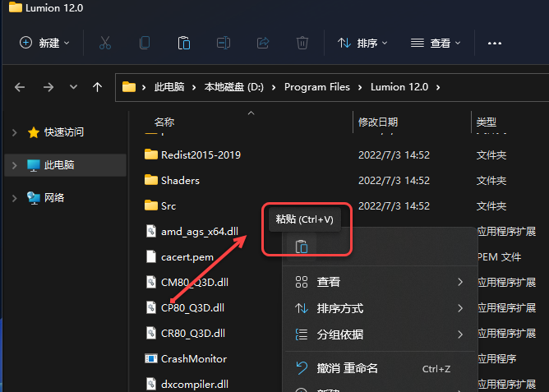The image size is (549, 392).
Task: Click the paste icon in context menu
Action: click(302, 247)
